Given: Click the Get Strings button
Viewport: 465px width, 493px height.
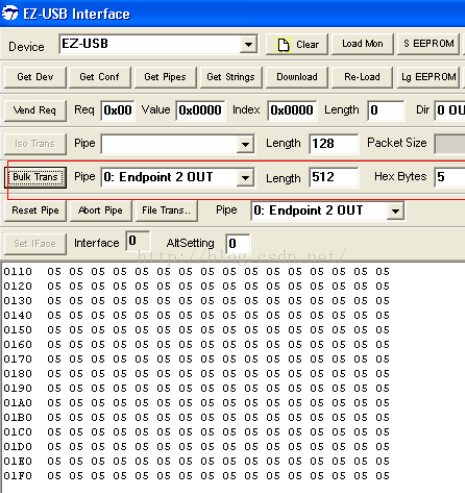Looking at the screenshot, I should [231, 77].
